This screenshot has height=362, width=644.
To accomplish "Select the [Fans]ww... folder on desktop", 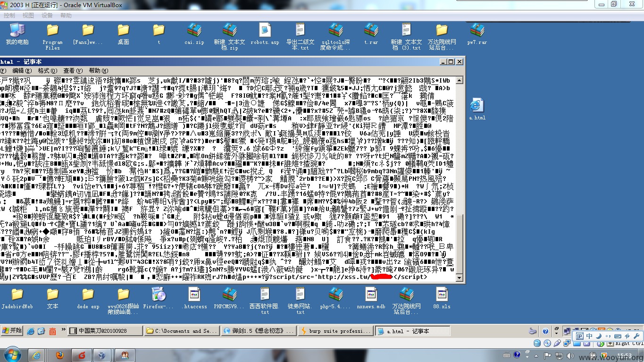I will pos(88,34).
